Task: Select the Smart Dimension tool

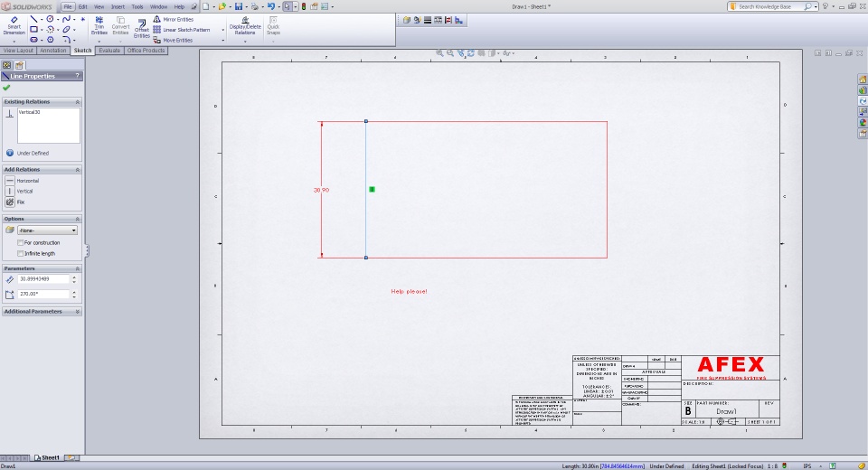Action: click(14, 25)
